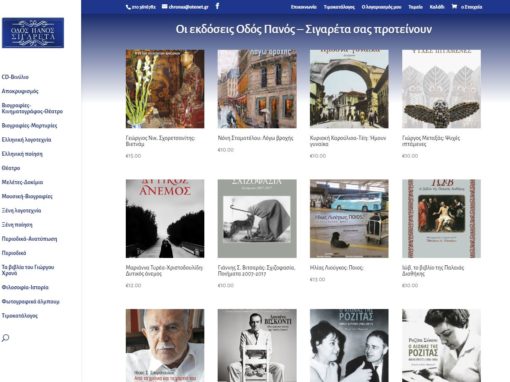The height and width of the screenshot is (382, 510).
Task: Open the Ψυχές ιπτάμενες winged cover
Action: (x=441, y=89)
